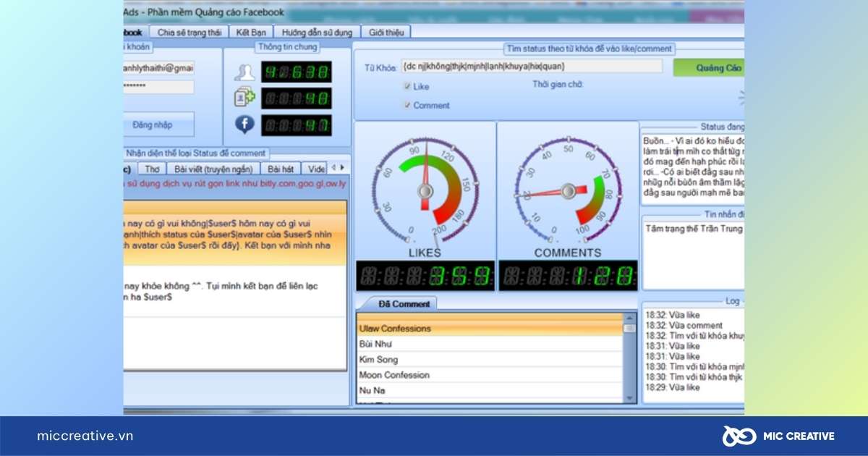Click the left tab-scroll arrow
The height and width of the screenshot is (456, 868).
(x=333, y=167)
